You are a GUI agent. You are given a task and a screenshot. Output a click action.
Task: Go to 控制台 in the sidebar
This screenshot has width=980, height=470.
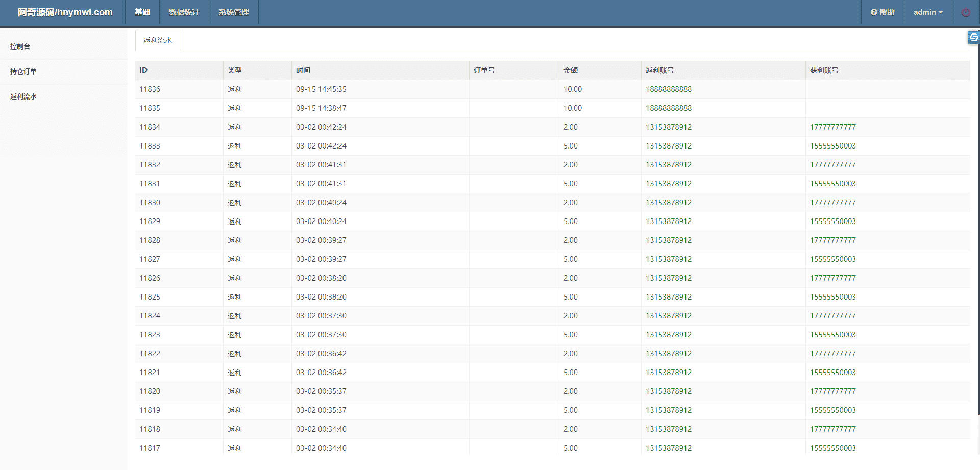coord(20,46)
